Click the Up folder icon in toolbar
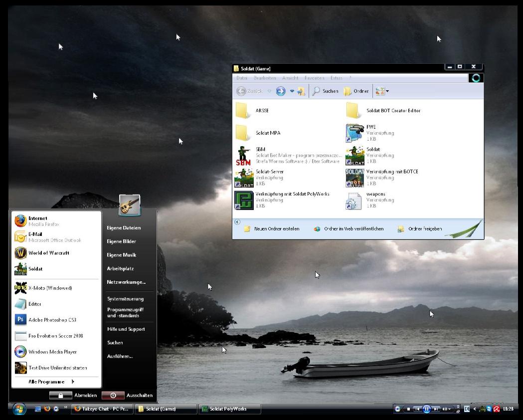Screen dimensions: 523x420 301,91
